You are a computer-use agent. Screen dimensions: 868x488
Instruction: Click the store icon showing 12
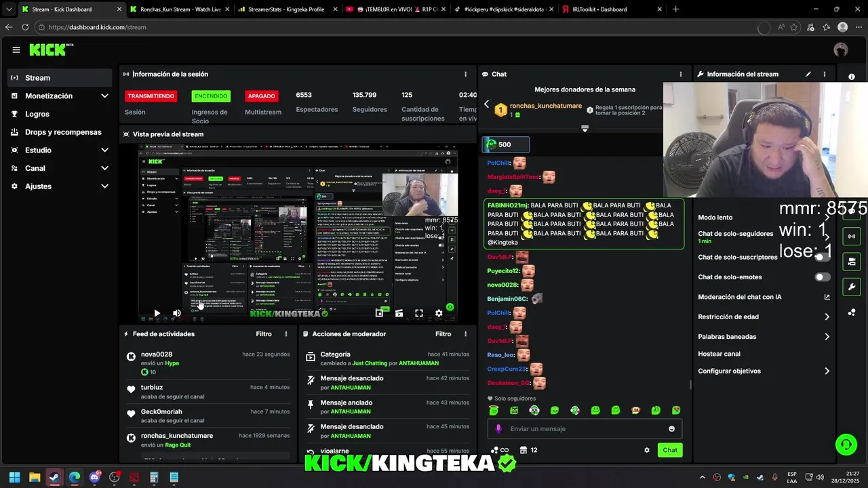pos(528,450)
